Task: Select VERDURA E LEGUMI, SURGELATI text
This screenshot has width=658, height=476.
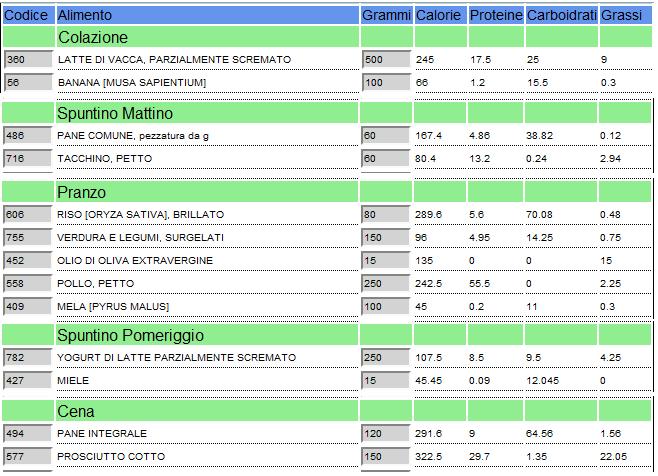Action: click(x=141, y=238)
